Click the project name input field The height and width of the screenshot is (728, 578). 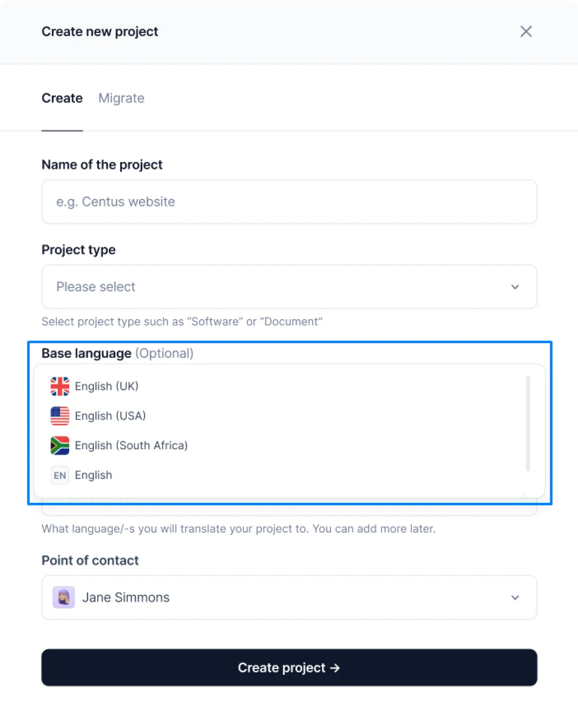tap(289, 202)
